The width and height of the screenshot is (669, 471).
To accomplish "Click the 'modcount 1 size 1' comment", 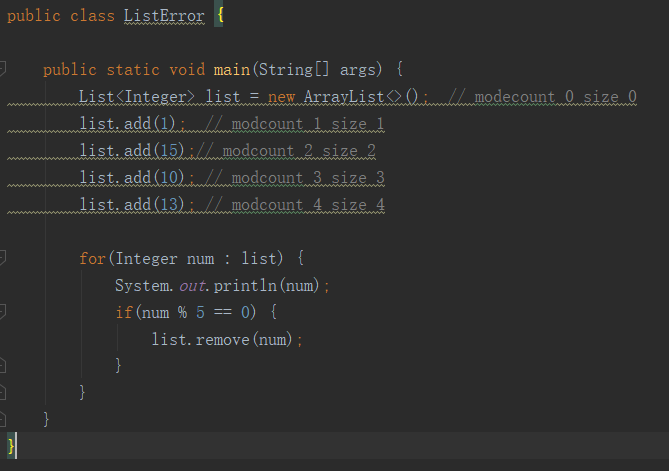I will coord(294,124).
